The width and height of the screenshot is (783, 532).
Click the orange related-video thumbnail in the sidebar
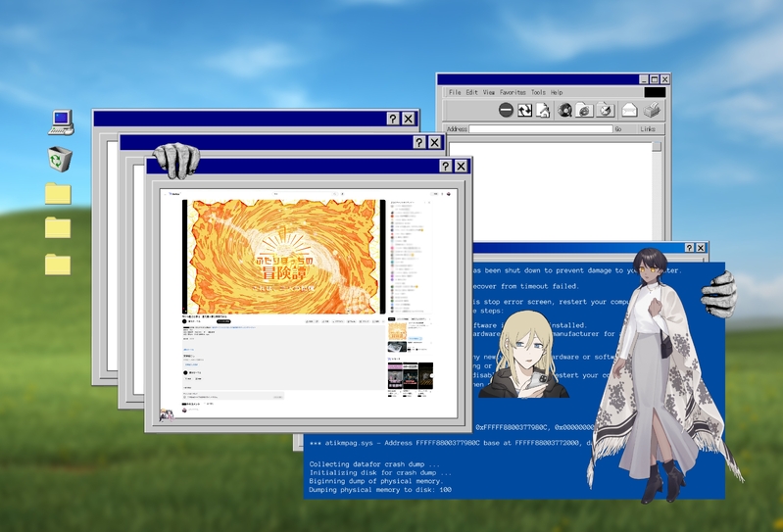tap(398, 330)
